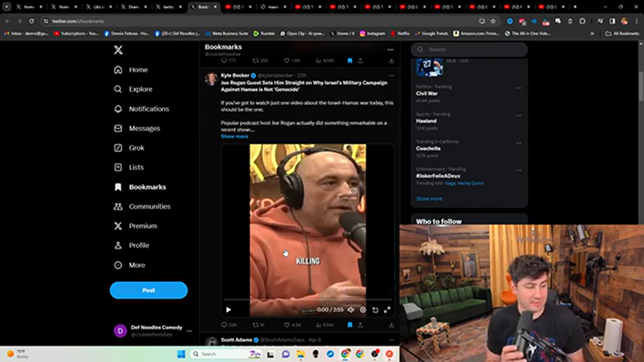Remove bookmark from Kyle Becker post
644x362 pixels.
(350, 325)
